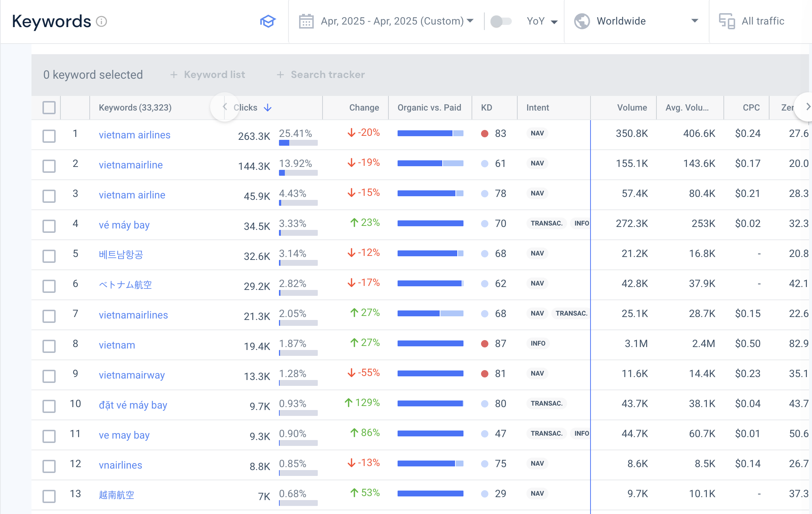Screen dimensions: 812x514
Task: Click the calendar icon in date picker
Action: point(306,21)
